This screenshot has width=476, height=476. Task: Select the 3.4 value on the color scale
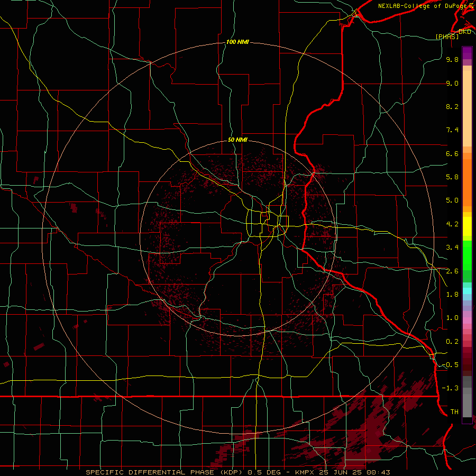pos(452,248)
